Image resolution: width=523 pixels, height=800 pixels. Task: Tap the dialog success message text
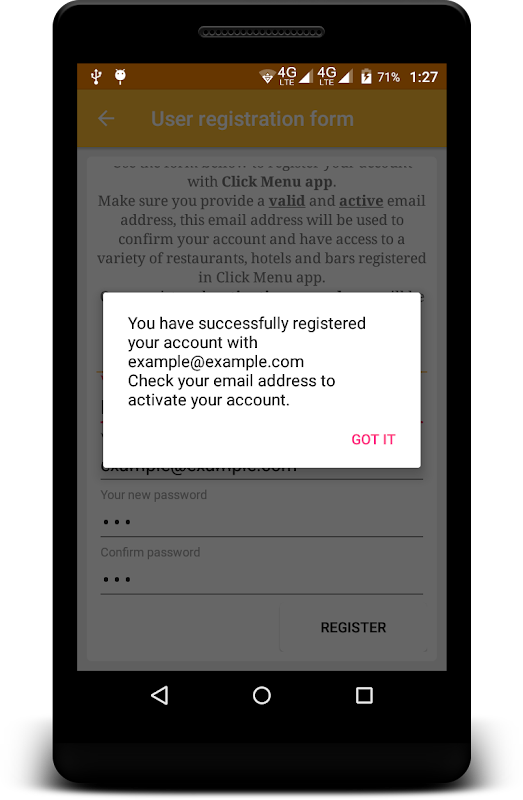(x=246, y=362)
